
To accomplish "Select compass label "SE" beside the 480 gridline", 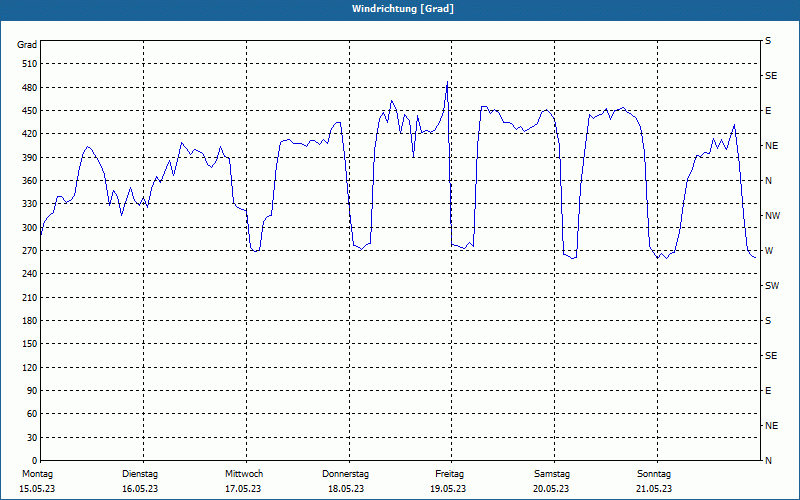I will 771,76.
